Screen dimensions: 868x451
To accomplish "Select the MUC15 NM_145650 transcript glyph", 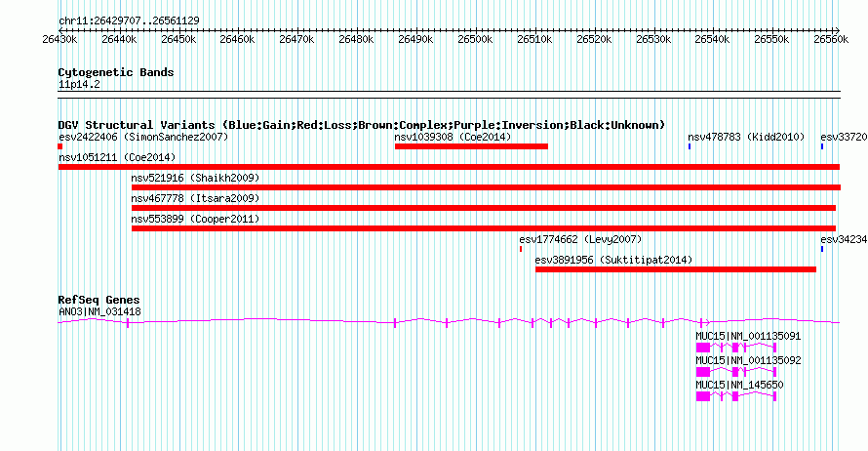I will [x=736, y=396].
